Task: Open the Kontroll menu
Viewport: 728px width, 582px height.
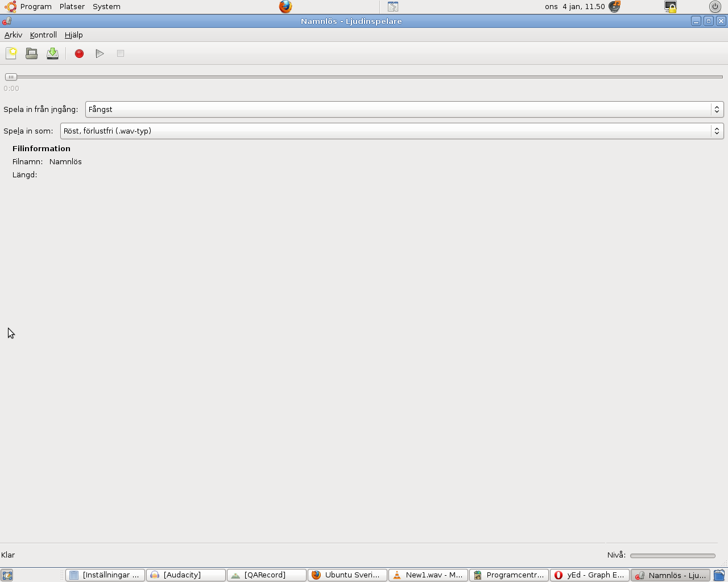Action: (x=43, y=35)
